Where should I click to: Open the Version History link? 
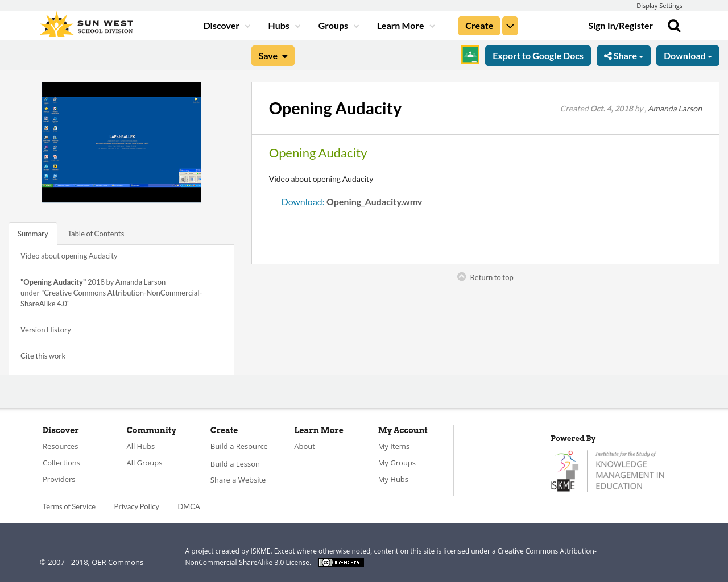pyautogui.click(x=45, y=330)
